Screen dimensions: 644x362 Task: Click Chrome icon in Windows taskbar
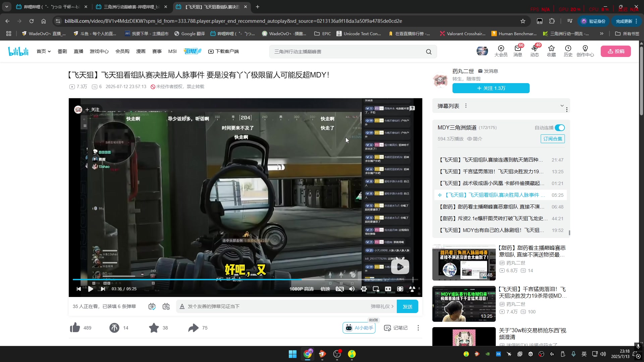coord(308,354)
